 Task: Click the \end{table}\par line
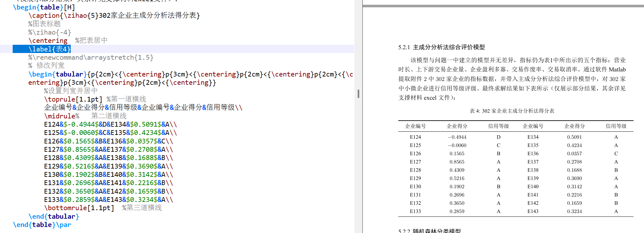point(42,225)
